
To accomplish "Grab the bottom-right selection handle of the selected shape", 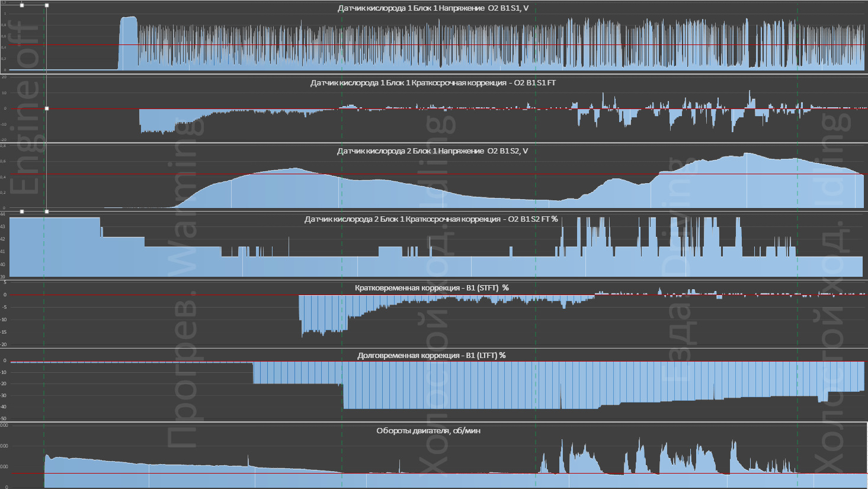I will (x=47, y=211).
